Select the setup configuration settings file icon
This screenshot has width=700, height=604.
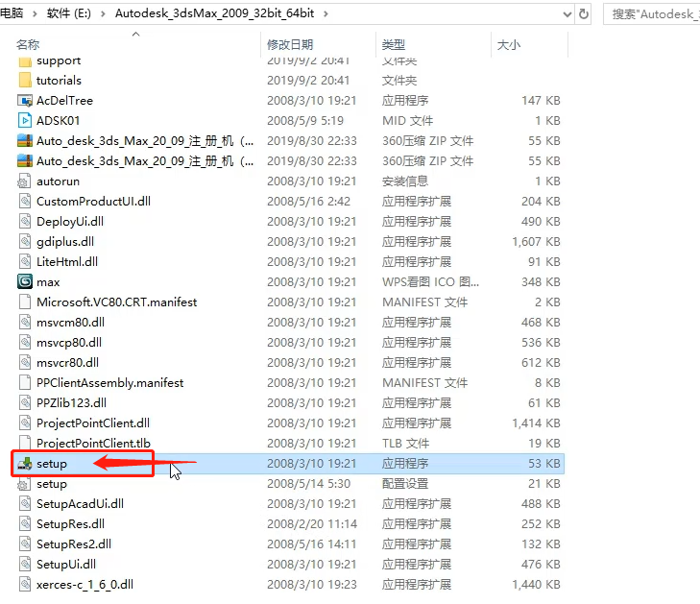click(x=25, y=484)
